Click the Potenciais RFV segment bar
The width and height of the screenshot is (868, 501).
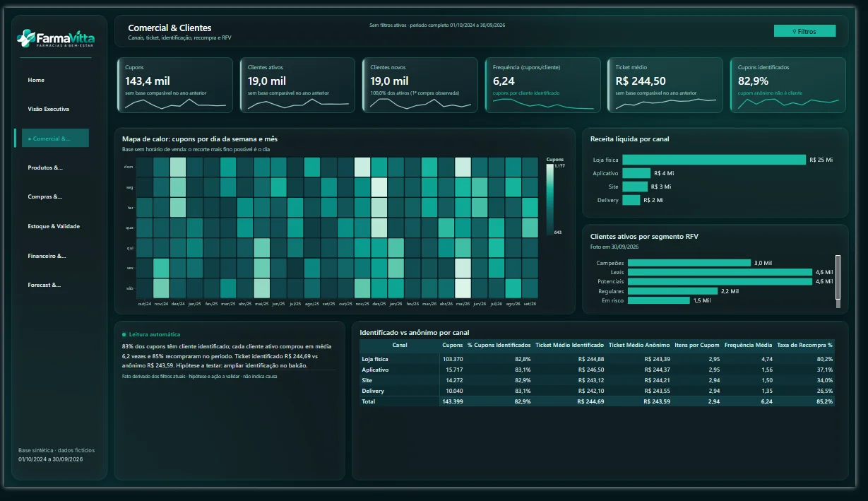point(720,281)
